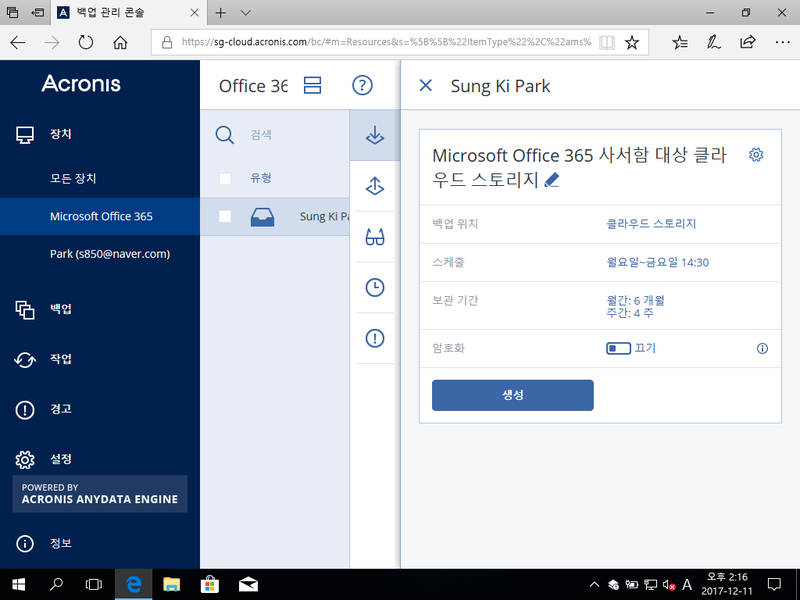Open the activities clock icon

(374, 287)
